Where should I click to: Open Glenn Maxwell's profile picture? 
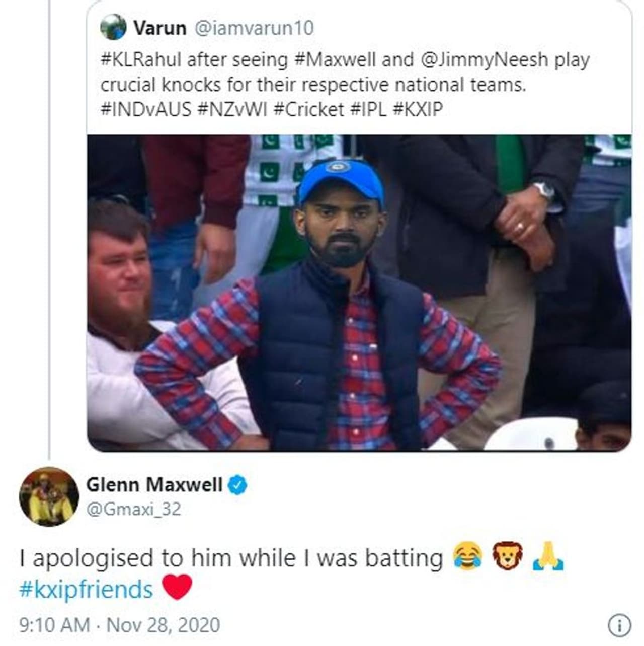[49, 496]
